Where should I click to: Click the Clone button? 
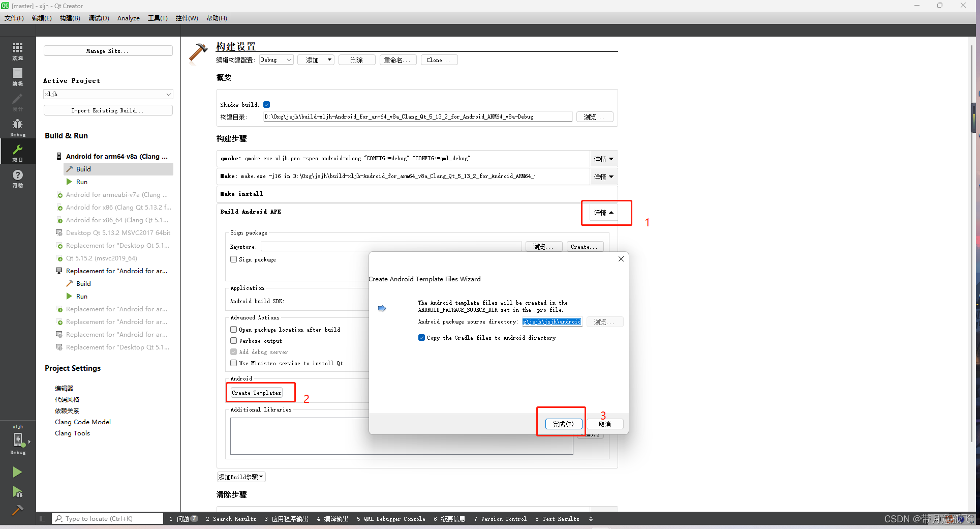click(438, 60)
